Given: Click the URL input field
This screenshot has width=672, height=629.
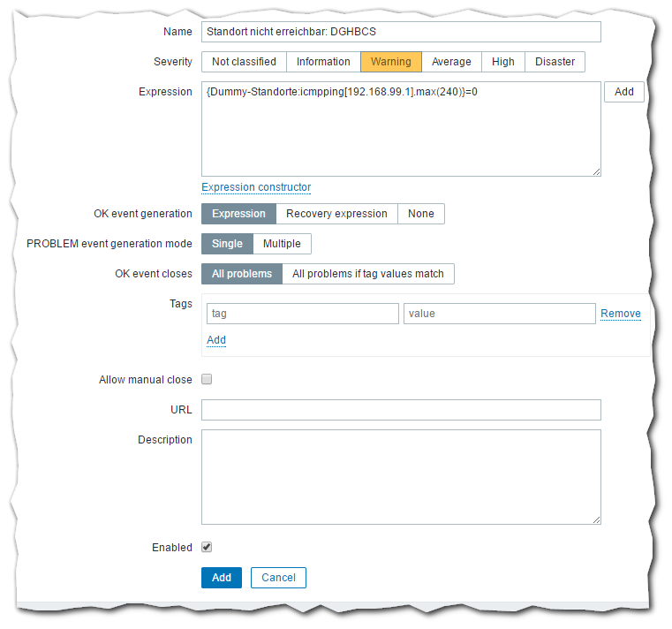Looking at the screenshot, I should pyautogui.click(x=401, y=410).
